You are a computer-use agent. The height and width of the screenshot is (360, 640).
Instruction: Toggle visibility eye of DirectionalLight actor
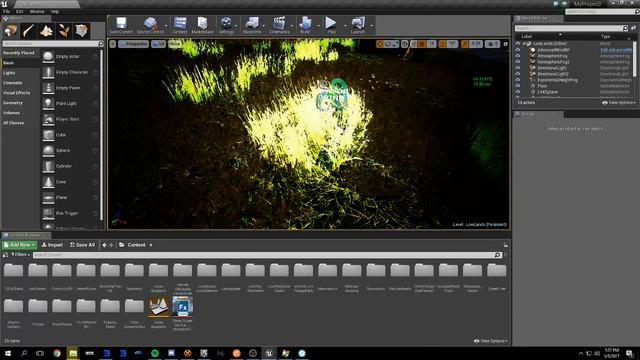(518, 68)
